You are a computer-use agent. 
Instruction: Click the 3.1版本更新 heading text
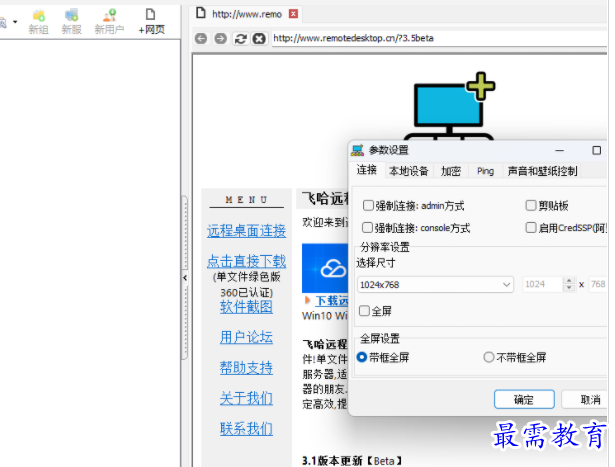(x=351, y=461)
